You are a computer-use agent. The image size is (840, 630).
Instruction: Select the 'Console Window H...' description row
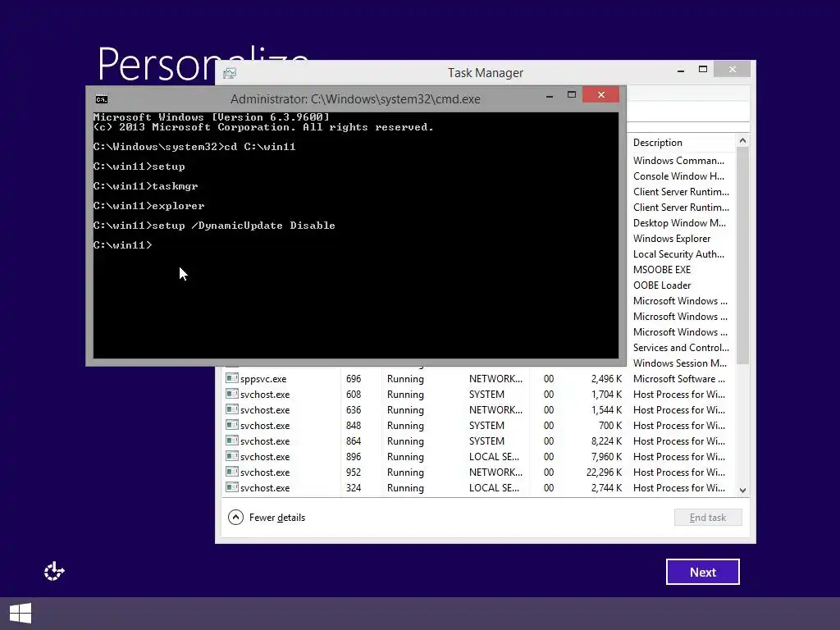pyautogui.click(x=678, y=176)
